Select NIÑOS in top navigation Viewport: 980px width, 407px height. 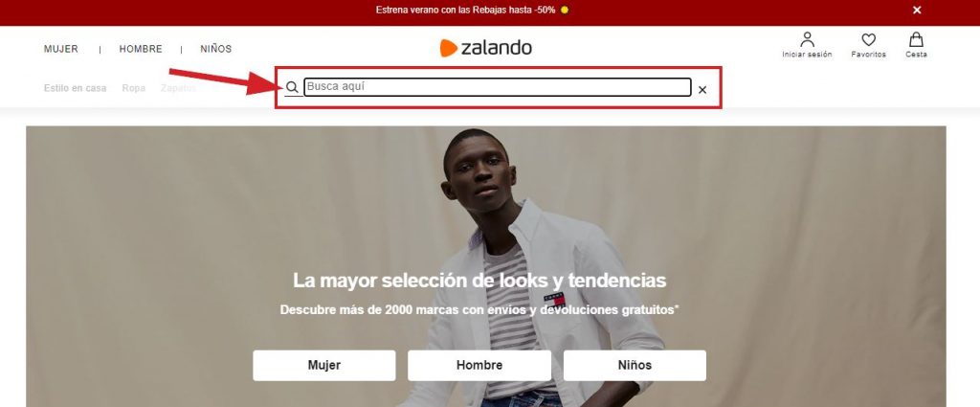(215, 49)
